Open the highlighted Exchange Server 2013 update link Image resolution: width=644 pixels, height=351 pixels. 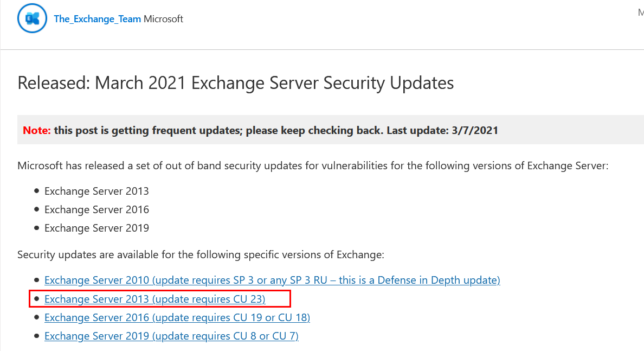point(155,299)
